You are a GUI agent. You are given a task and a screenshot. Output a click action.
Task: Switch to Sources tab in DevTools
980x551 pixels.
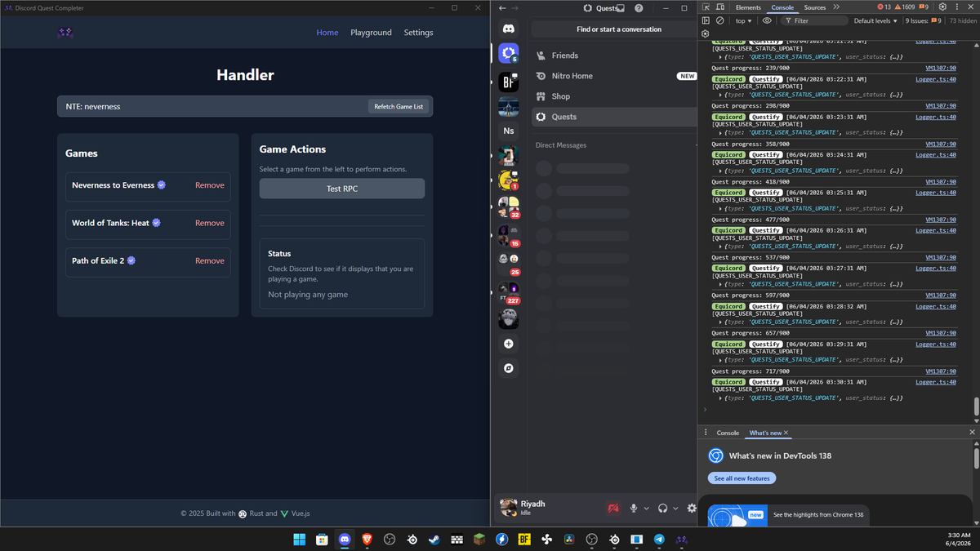coord(815,7)
